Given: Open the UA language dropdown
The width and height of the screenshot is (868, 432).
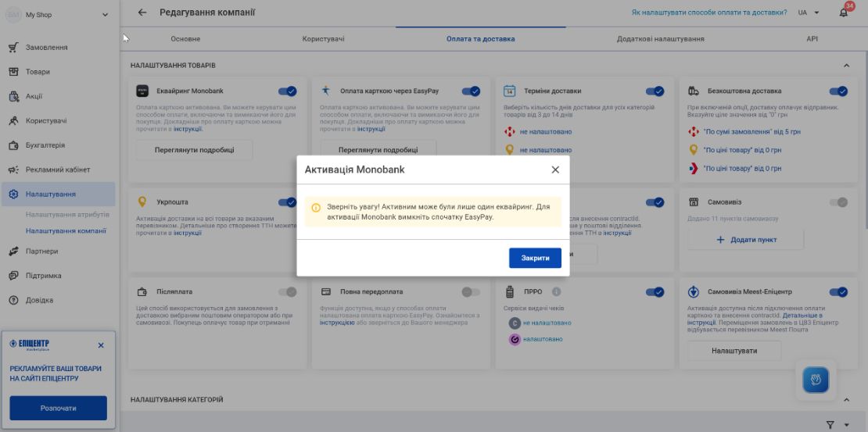Looking at the screenshot, I should (809, 12).
